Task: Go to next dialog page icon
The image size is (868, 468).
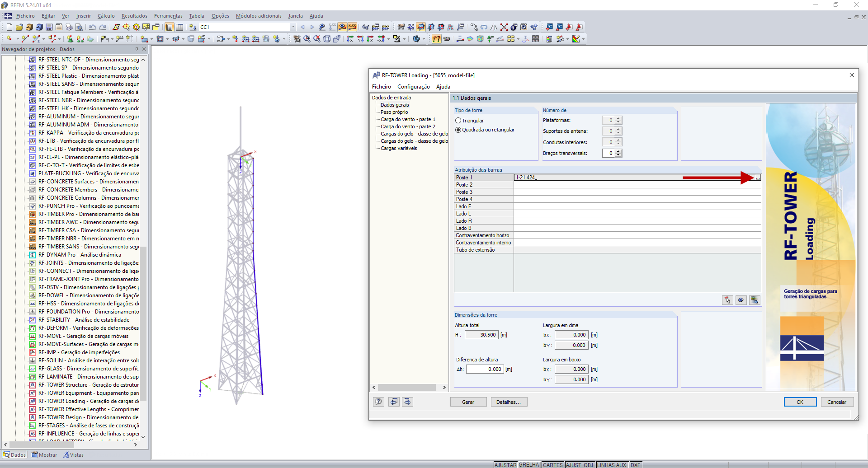Action: [x=406, y=402]
